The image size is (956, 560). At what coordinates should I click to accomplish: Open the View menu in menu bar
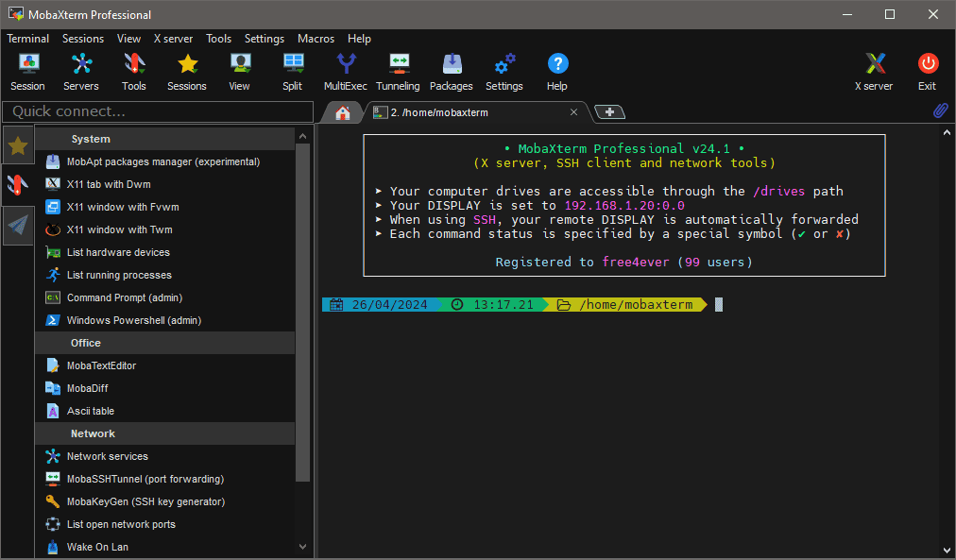point(128,39)
